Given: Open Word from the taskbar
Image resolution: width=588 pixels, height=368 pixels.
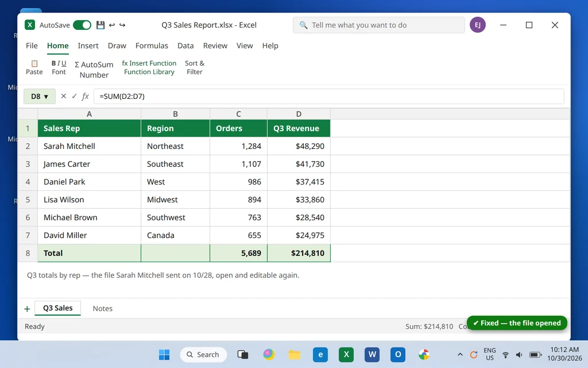Looking at the screenshot, I should click(x=372, y=354).
